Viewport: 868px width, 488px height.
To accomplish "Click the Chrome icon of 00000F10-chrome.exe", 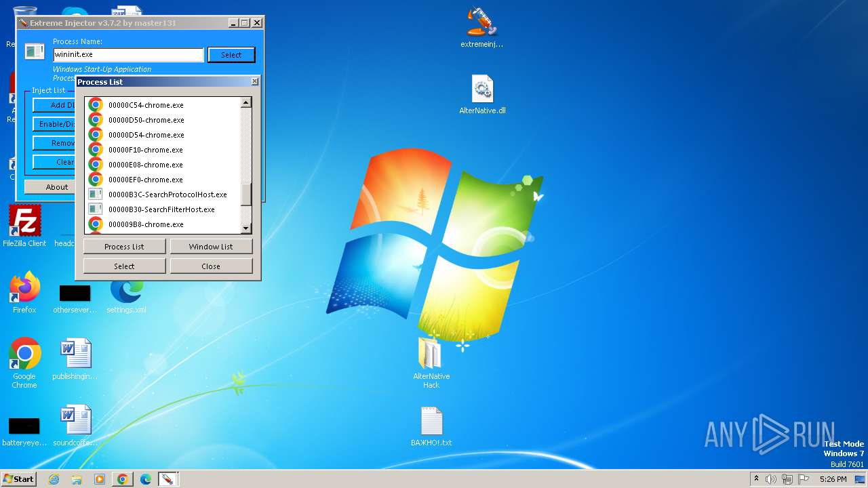I will 96,150.
